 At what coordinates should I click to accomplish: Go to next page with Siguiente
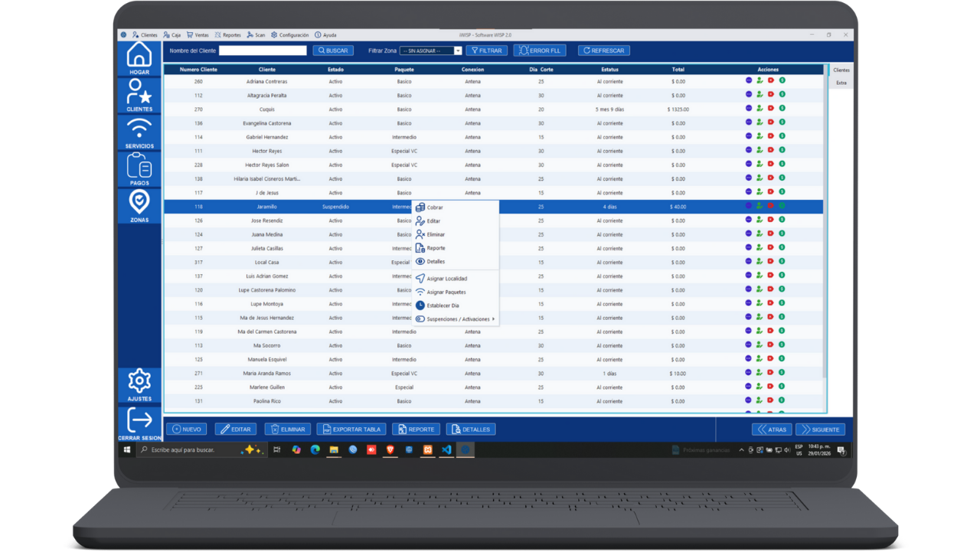820,430
